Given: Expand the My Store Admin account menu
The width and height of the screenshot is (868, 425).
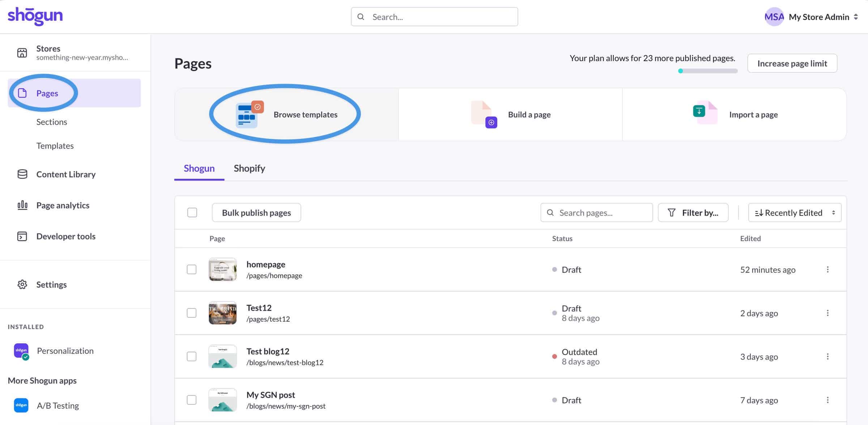Looking at the screenshot, I should click(811, 17).
